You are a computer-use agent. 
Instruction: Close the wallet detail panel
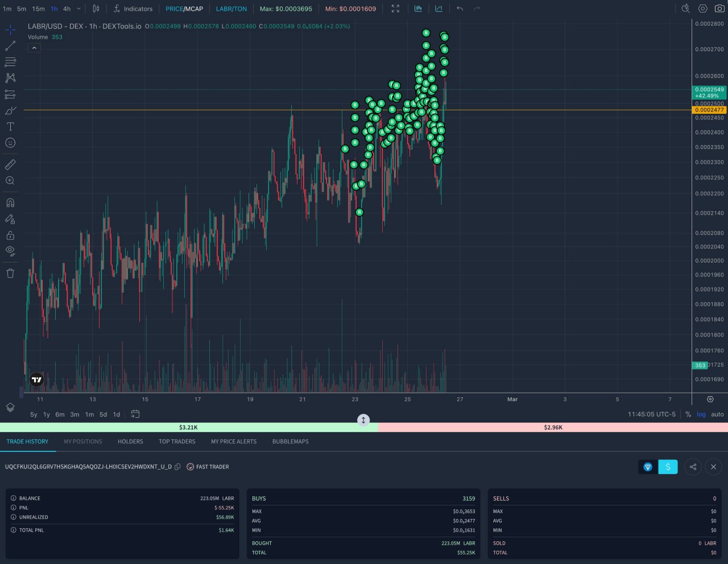pyautogui.click(x=713, y=467)
